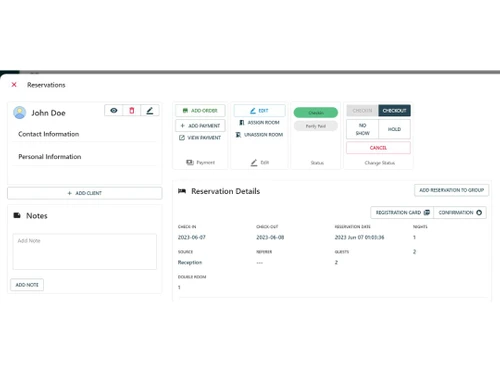View John Doe's profile with eye icon
Viewport: 500px width, 375px height.
click(x=114, y=110)
